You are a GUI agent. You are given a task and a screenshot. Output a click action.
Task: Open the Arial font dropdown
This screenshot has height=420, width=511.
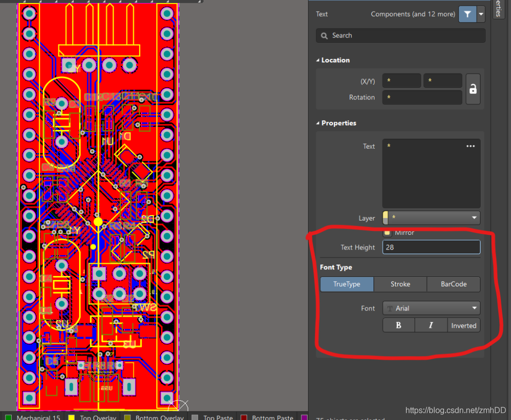click(431, 308)
